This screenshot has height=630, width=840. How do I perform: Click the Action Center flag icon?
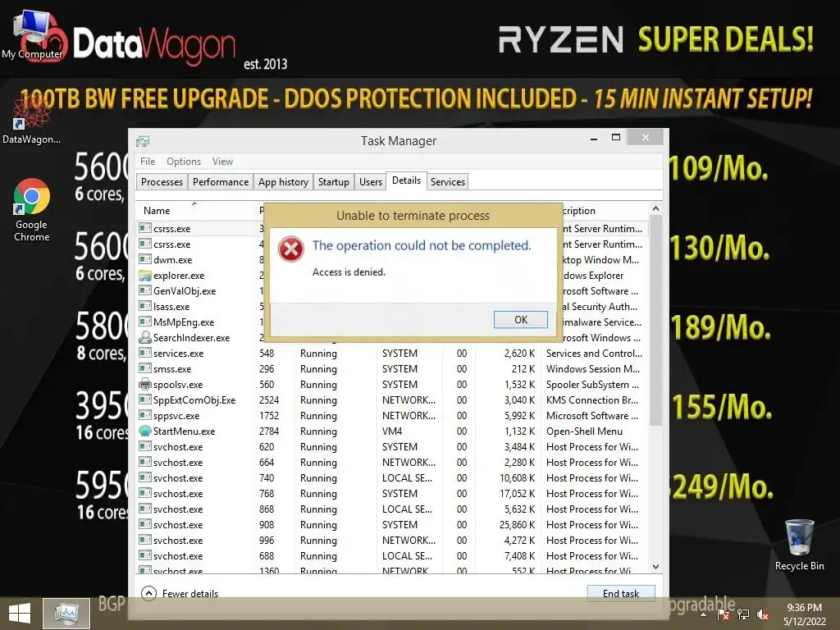(x=723, y=614)
